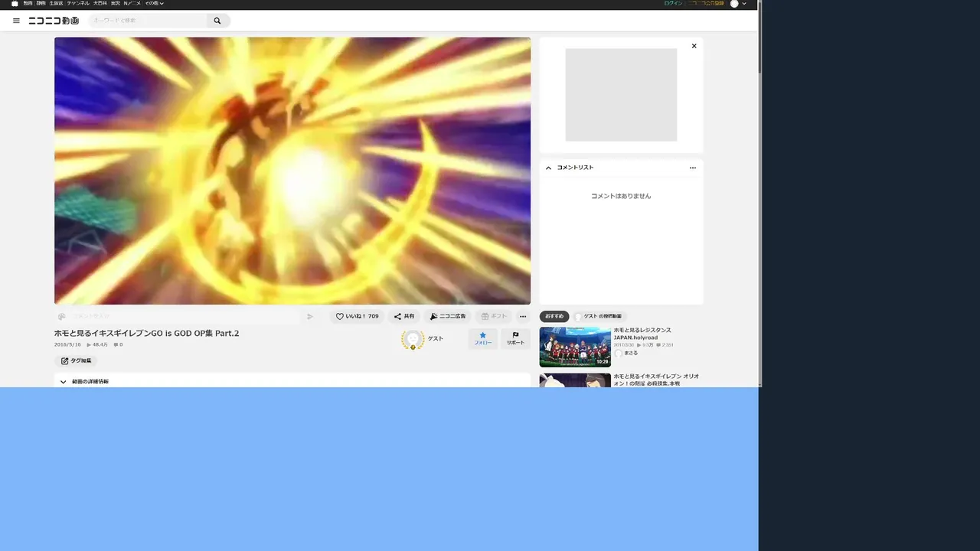The width and height of the screenshot is (980, 551).
Task: Click the ログイン link
Action: (x=673, y=4)
